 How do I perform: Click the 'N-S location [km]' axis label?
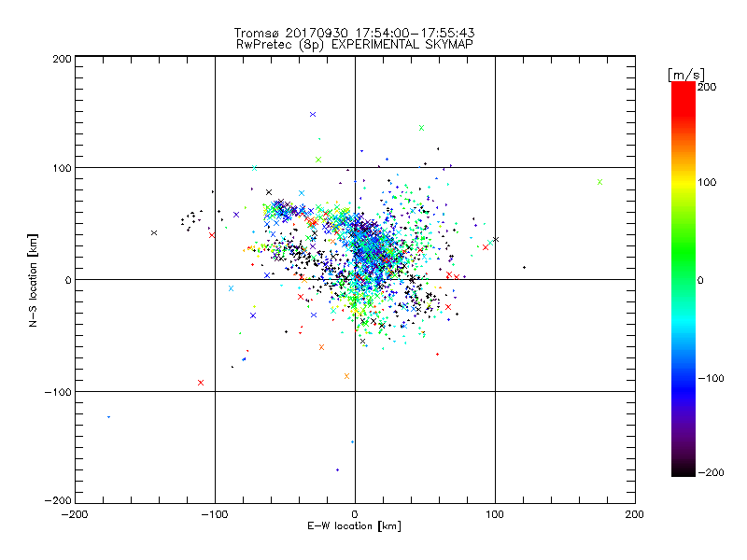33,280
